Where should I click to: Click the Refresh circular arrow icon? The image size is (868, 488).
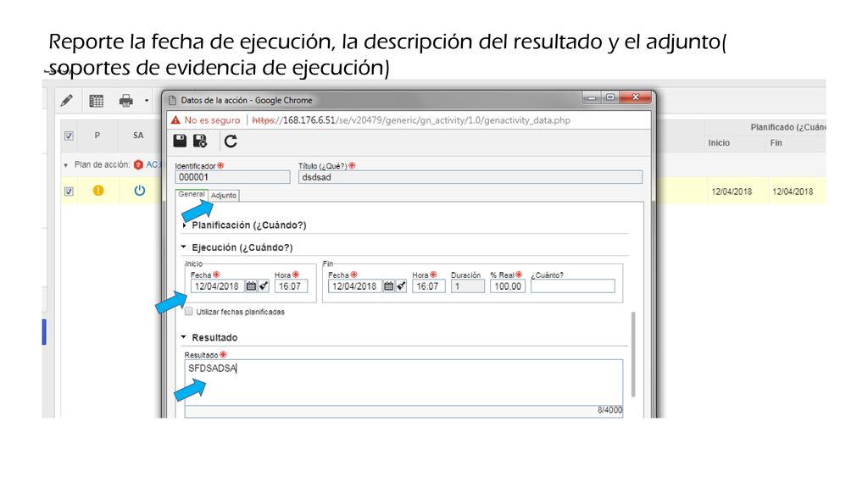231,141
